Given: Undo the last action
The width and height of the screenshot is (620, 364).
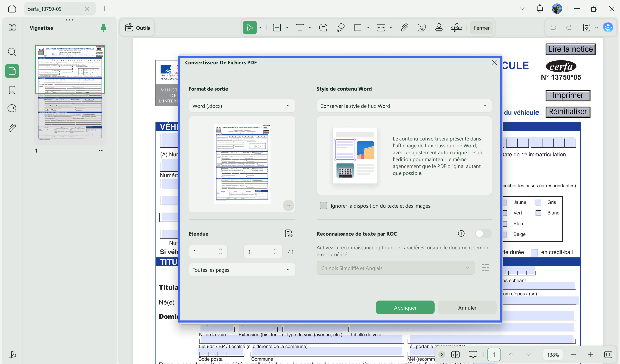Looking at the screenshot, I should coord(553,28).
